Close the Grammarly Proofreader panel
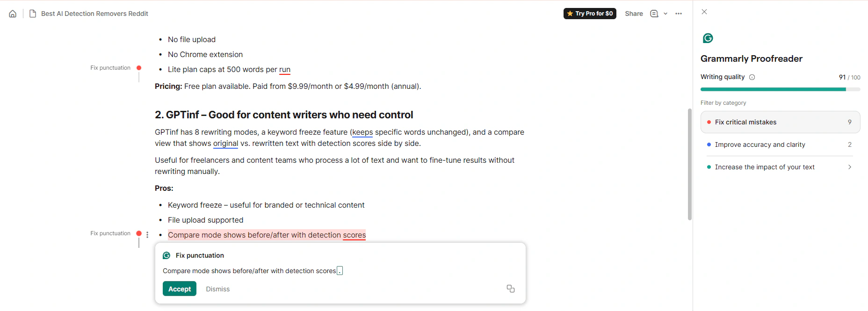 tap(704, 12)
